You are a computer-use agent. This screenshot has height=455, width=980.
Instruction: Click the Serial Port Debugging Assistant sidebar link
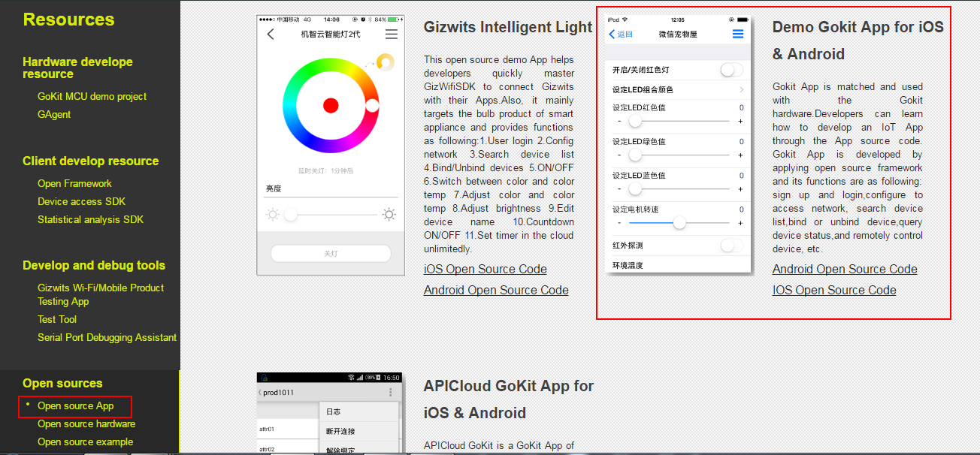[107, 337]
